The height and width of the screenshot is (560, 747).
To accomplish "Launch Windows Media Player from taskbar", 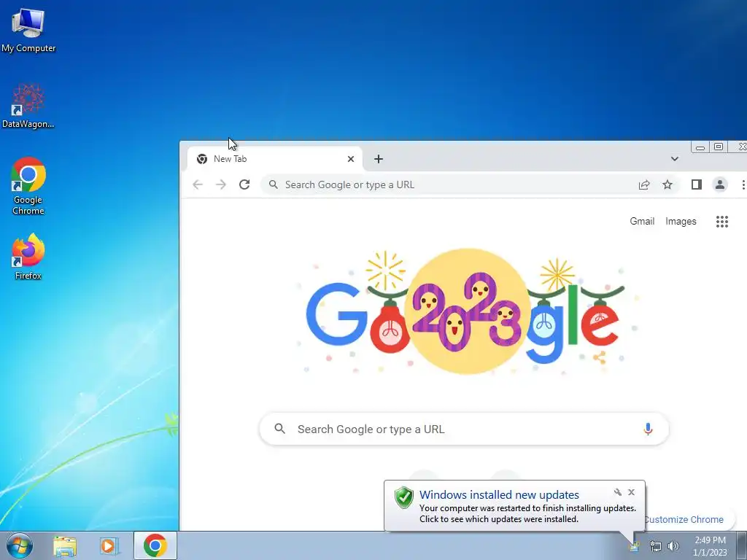I will click(109, 546).
